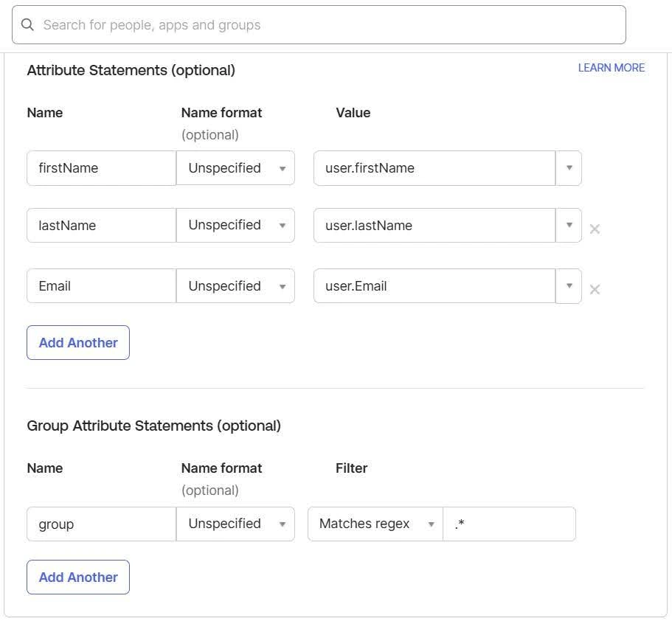The width and height of the screenshot is (672, 621).
Task: Open Name format dropdown for group
Action: 235,524
